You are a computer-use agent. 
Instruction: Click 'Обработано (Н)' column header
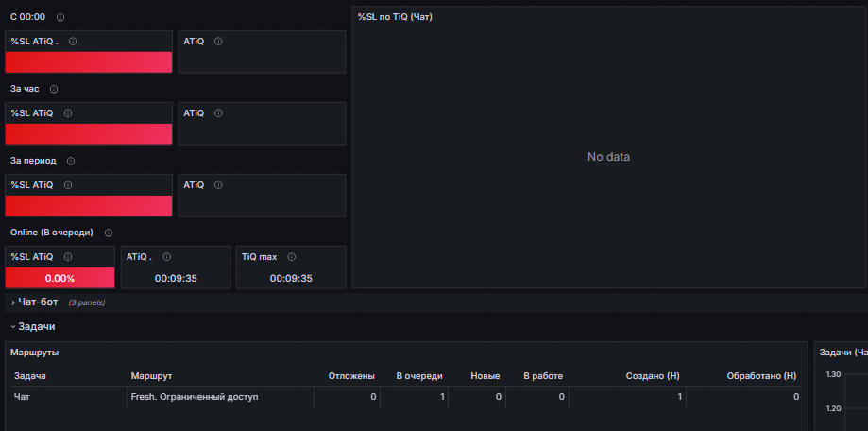(x=761, y=376)
